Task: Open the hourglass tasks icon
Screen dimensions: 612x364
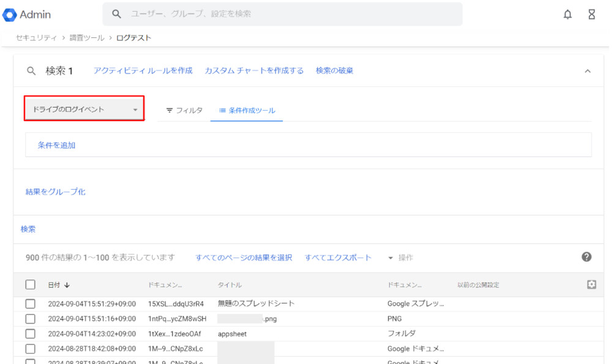Action: pos(591,15)
